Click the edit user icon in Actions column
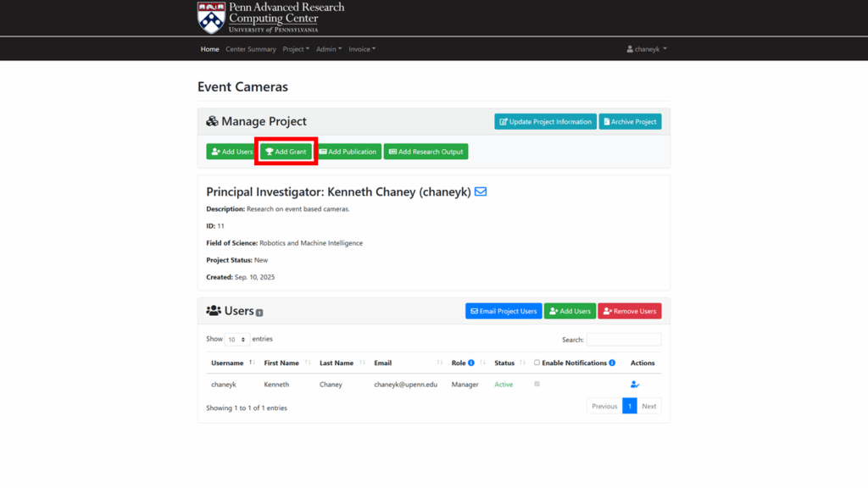The height and width of the screenshot is (488, 868). (x=635, y=385)
